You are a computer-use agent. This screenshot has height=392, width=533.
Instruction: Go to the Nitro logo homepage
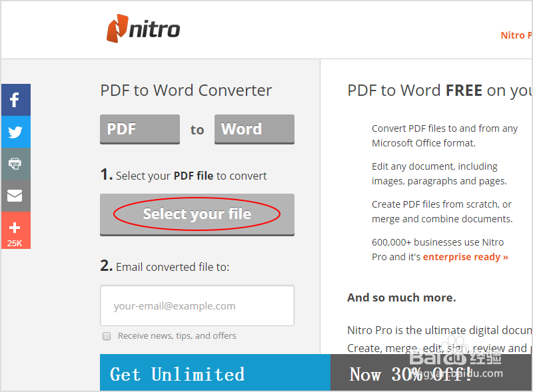click(x=143, y=29)
